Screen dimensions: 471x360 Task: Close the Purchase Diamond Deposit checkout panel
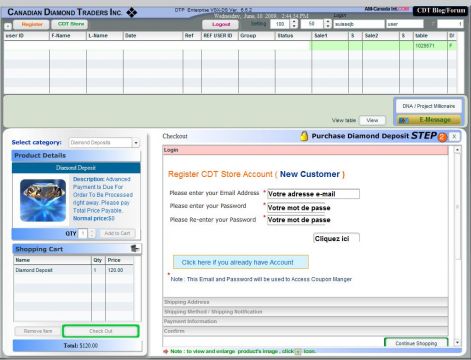(x=454, y=137)
